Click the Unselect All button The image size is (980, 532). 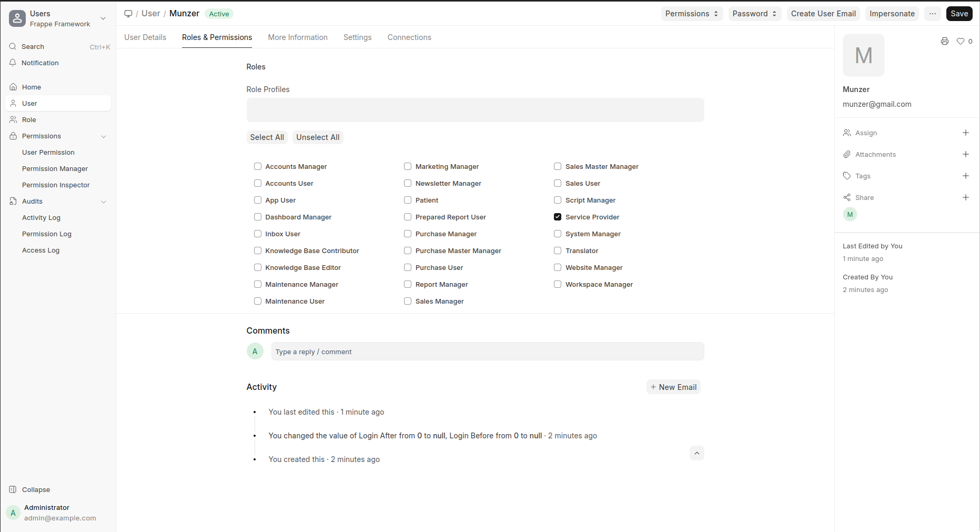pos(318,137)
